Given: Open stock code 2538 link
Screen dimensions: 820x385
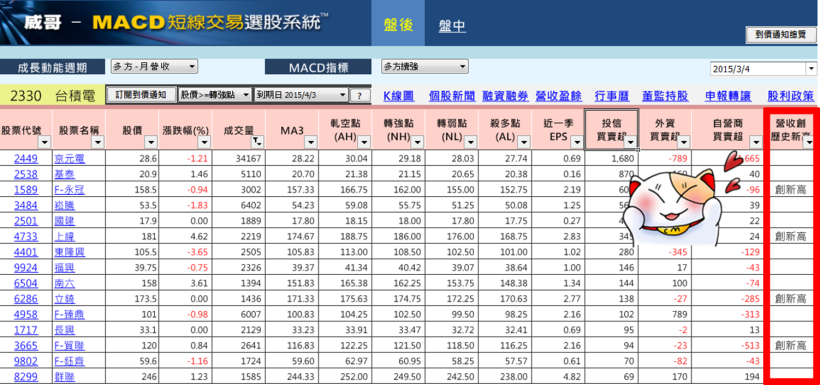Looking at the screenshot, I should 26,174.
